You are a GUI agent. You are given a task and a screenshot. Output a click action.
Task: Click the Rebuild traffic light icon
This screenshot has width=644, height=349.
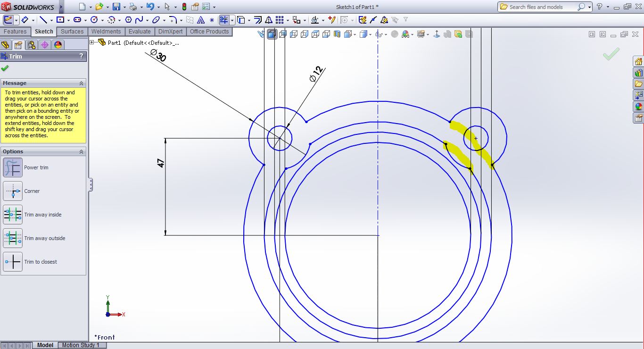tap(184, 7)
